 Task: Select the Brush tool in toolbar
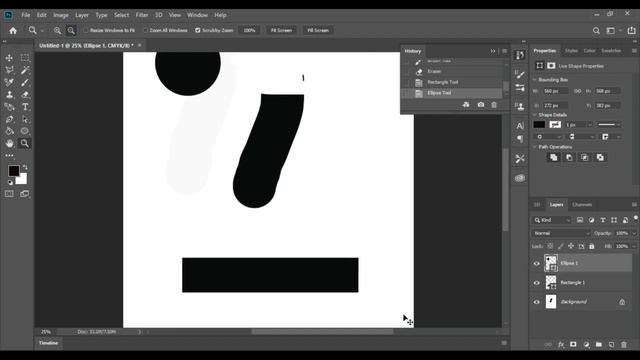(25, 82)
